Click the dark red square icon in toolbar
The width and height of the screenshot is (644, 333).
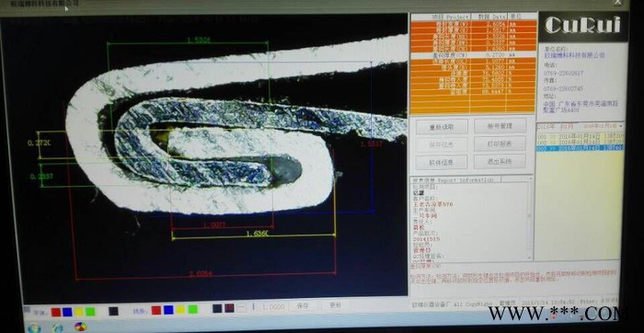point(230,308)
